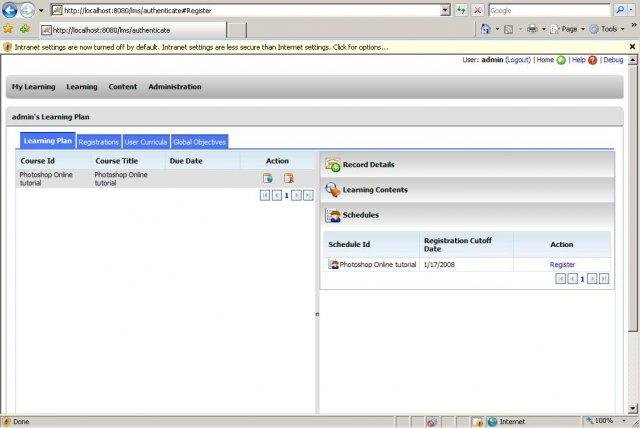Open a new blank browser tab
This screenshot has width=640, height=428.
(237, 31)
